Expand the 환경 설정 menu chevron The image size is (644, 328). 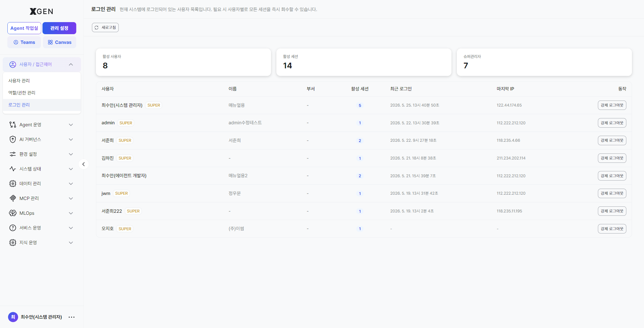pos(71,154)
